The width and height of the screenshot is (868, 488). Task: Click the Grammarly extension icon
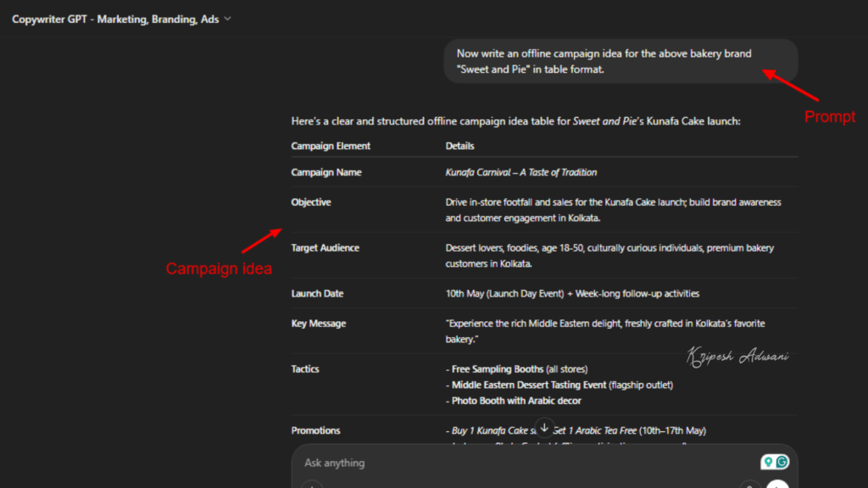[781, 462]
